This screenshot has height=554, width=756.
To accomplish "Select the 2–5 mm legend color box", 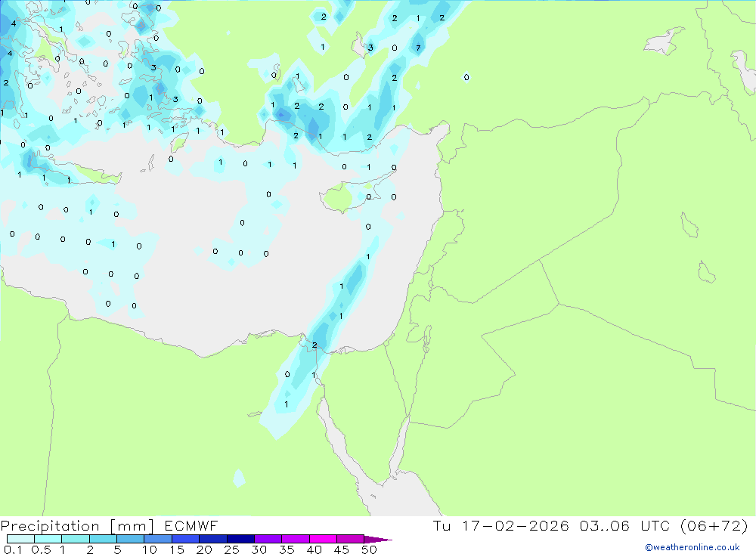I will (103, 539).
